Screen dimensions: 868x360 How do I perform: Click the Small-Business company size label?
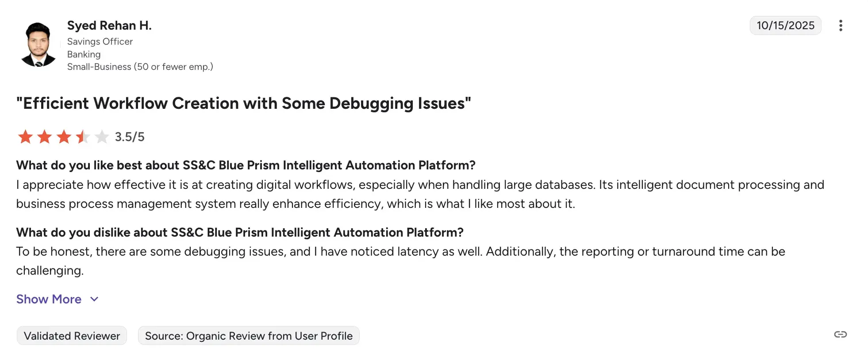point(140,67)
